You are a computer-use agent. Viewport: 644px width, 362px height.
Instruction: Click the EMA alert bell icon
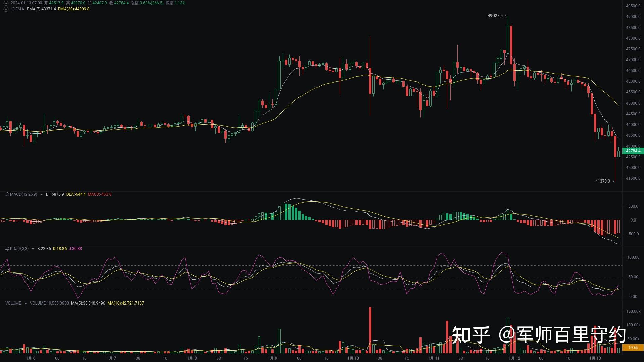13,9
